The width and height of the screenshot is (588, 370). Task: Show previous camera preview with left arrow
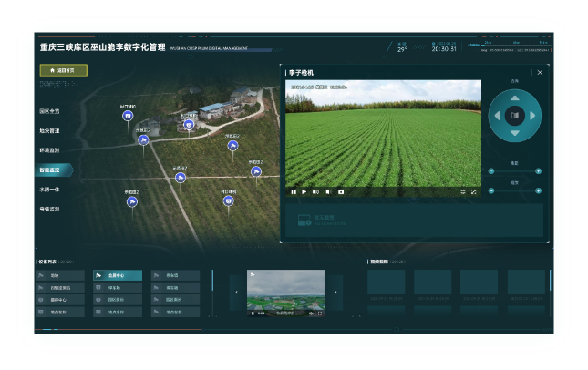point(236,293)
